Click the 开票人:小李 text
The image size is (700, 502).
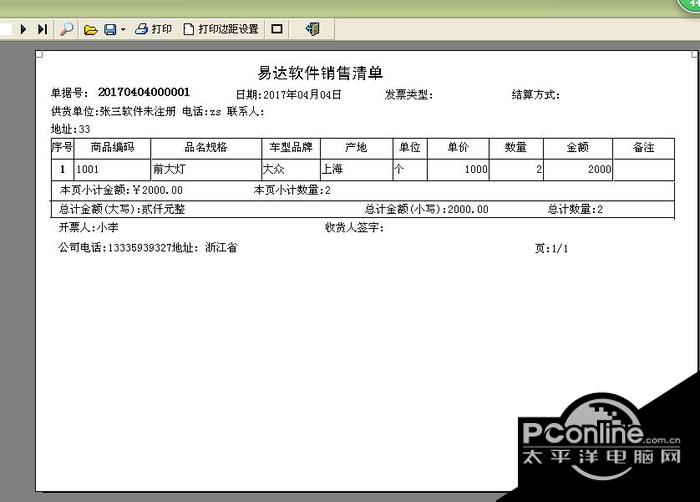click(88, 227)
